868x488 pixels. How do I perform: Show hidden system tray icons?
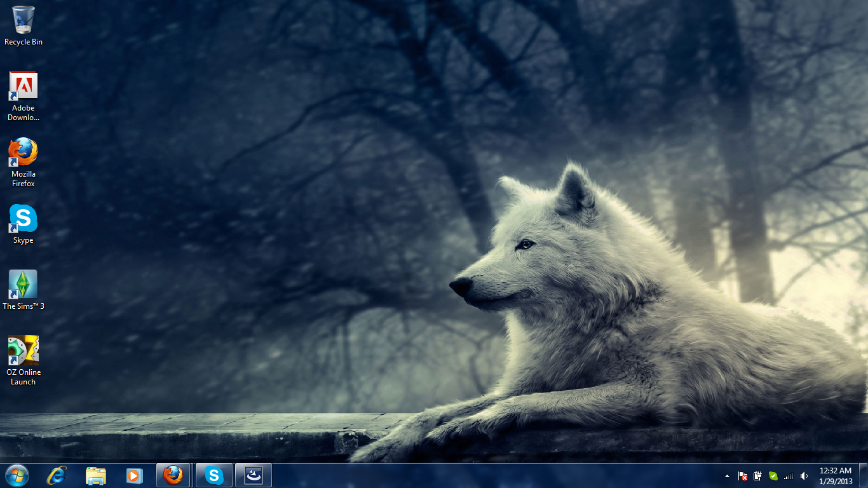727,476
